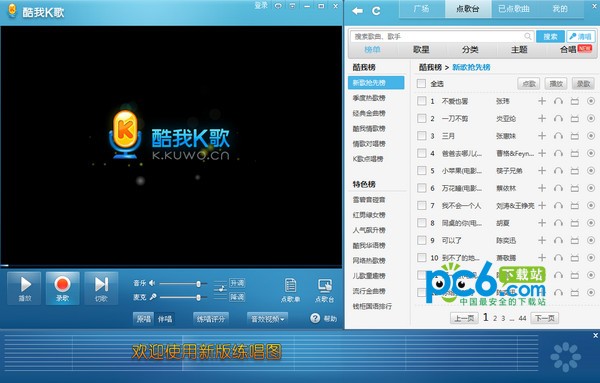Open the 分类 category tab
The image size is (600, 383).
click(470, 50)
